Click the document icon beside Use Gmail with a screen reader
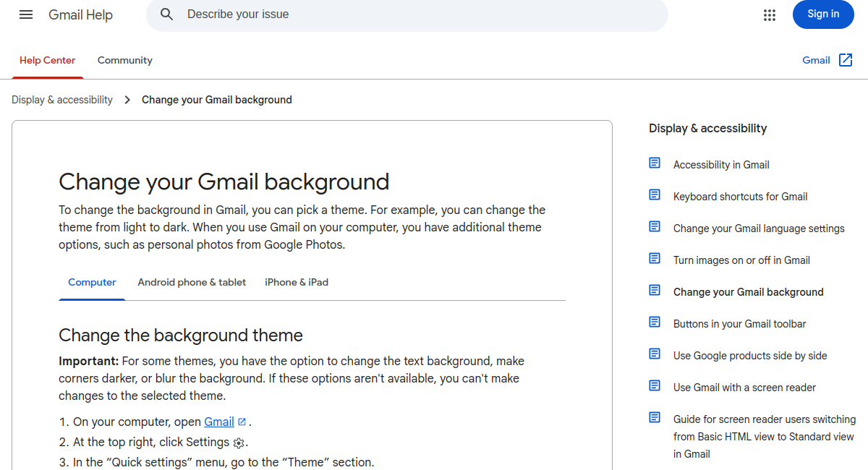 click(655, 386)
